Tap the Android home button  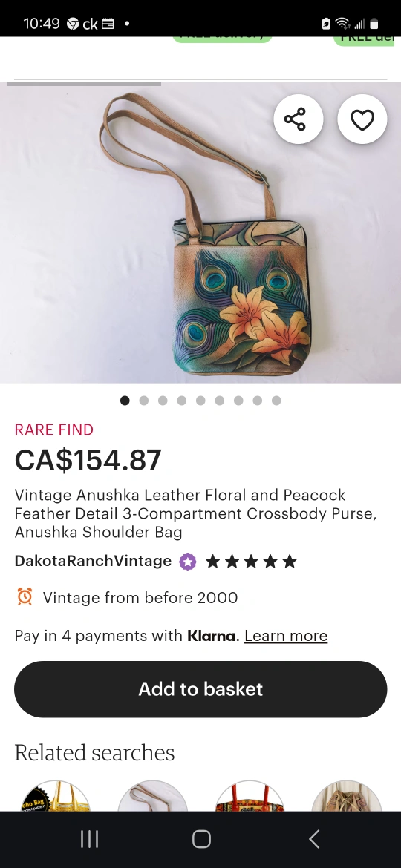201,839
